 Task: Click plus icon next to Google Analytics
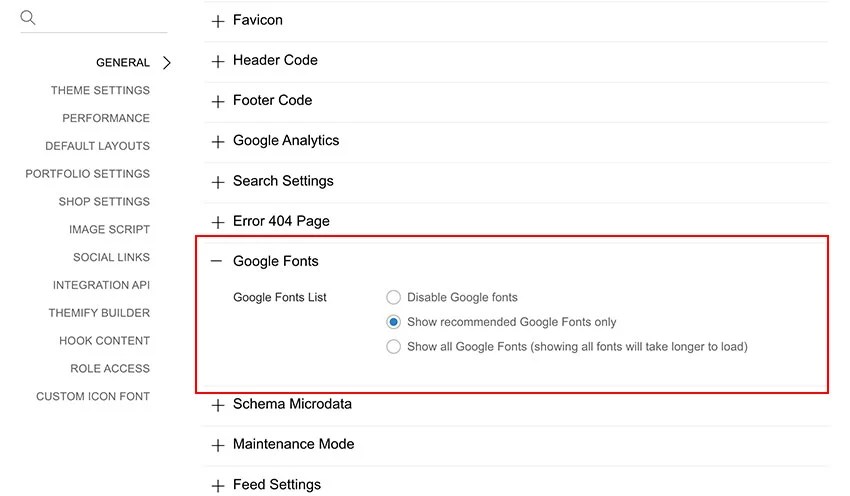coord(218,142)
